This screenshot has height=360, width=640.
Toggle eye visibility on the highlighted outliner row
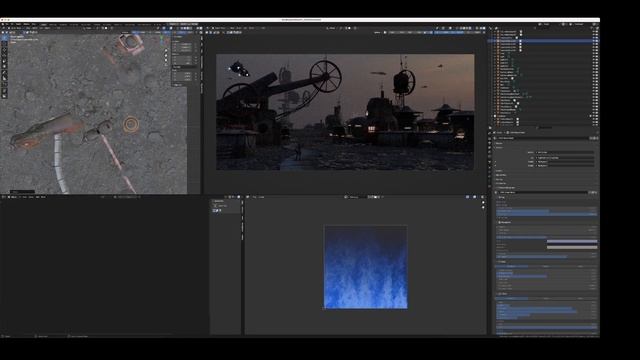(594, 41)
